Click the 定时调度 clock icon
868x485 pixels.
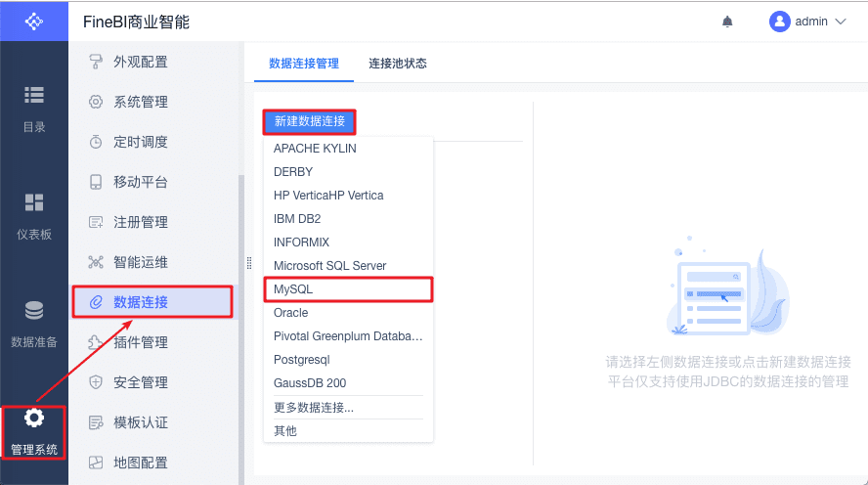point(96,142)
